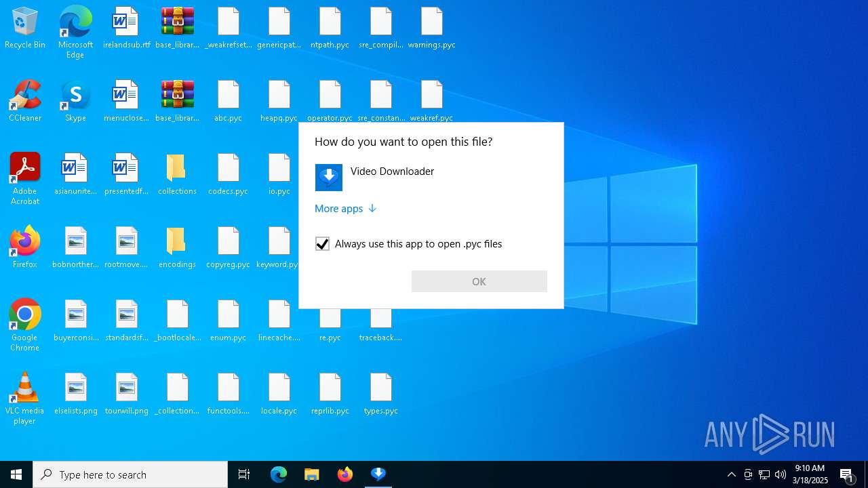Select linecache file

tap(279, 321)
